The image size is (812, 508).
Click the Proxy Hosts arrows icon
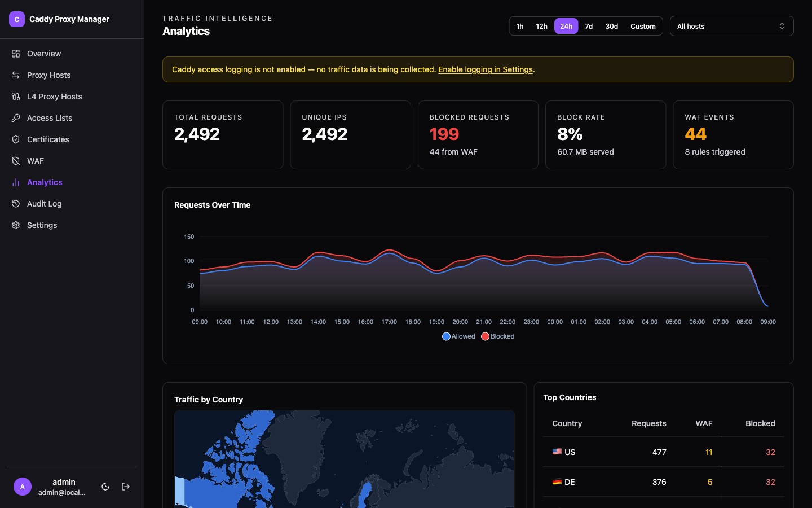pyautogui.click(x=15, y=75)
